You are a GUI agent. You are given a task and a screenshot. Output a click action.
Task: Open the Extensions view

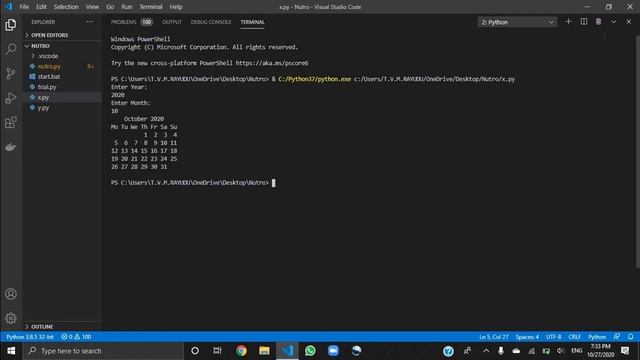tap(11, 122)
